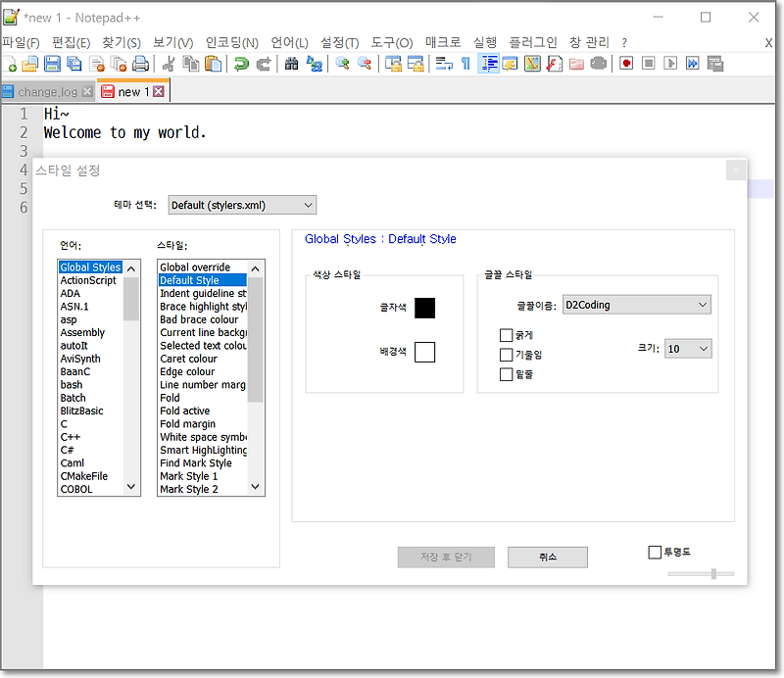The width and height of the screenshot is (784, 678).
Task: Open the 매크로 menu
Action: tap(443, 42)
